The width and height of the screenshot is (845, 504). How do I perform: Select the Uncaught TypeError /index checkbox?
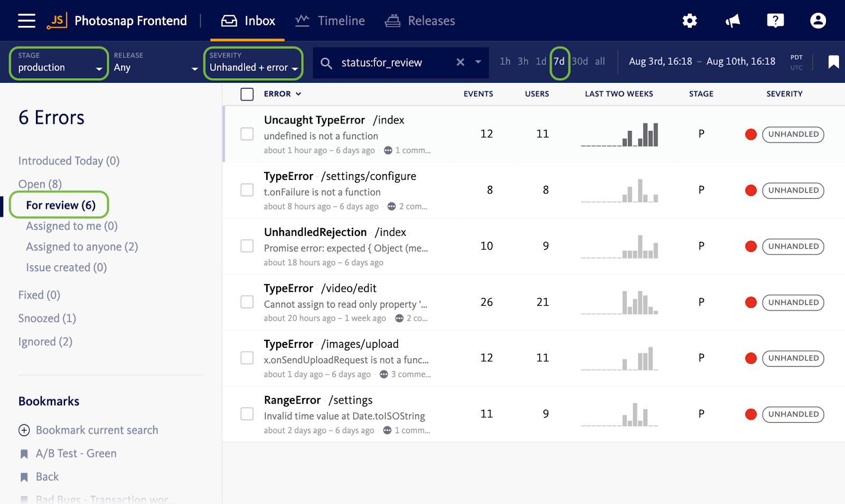(247, 134)
